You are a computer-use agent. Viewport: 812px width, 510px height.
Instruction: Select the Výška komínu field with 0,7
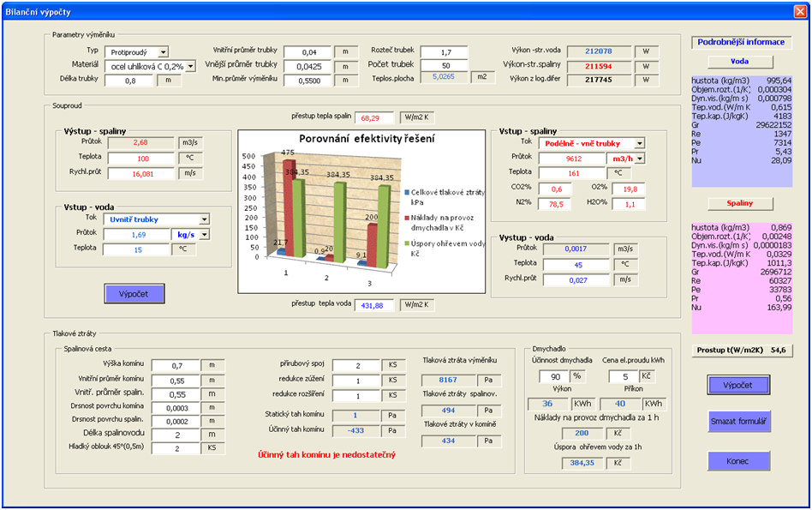tap(176, 366)
